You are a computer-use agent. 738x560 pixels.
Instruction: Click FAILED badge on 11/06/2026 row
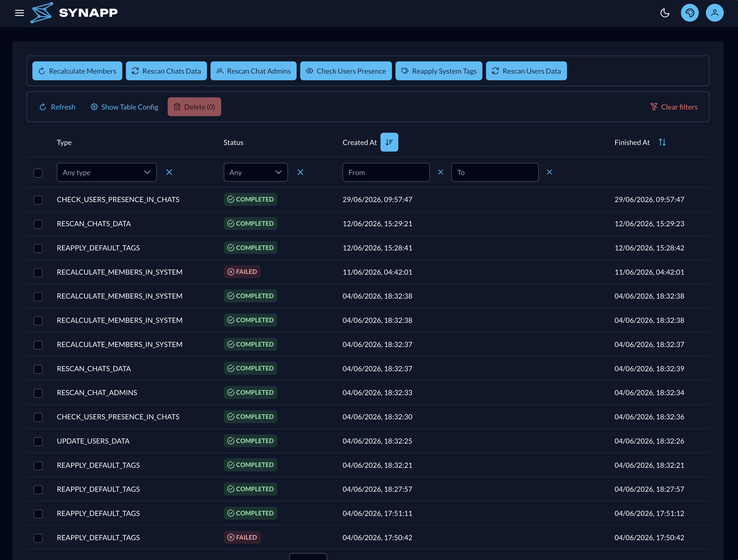pos(242,272)
